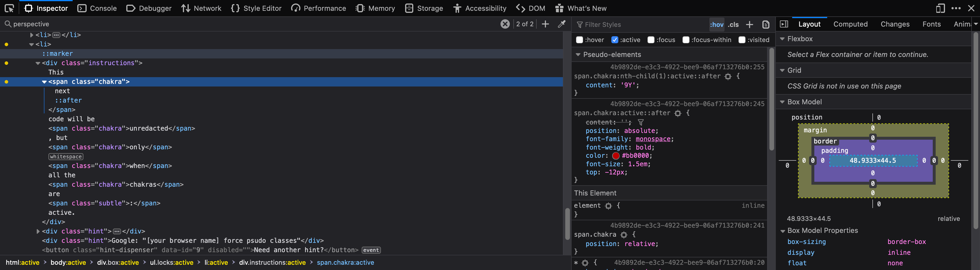Switch to the Changes tab
980x270 pixels.
[895, 24]
